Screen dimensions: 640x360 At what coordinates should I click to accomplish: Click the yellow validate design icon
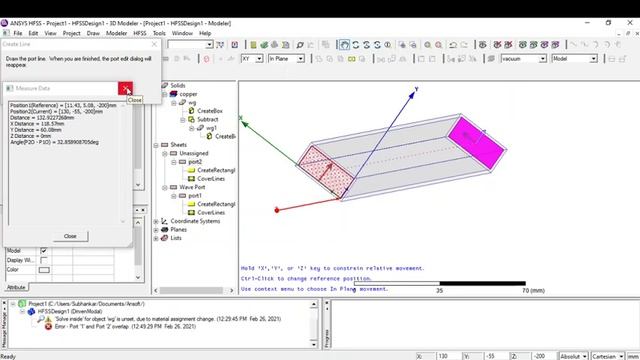click(x=253, y=44)
